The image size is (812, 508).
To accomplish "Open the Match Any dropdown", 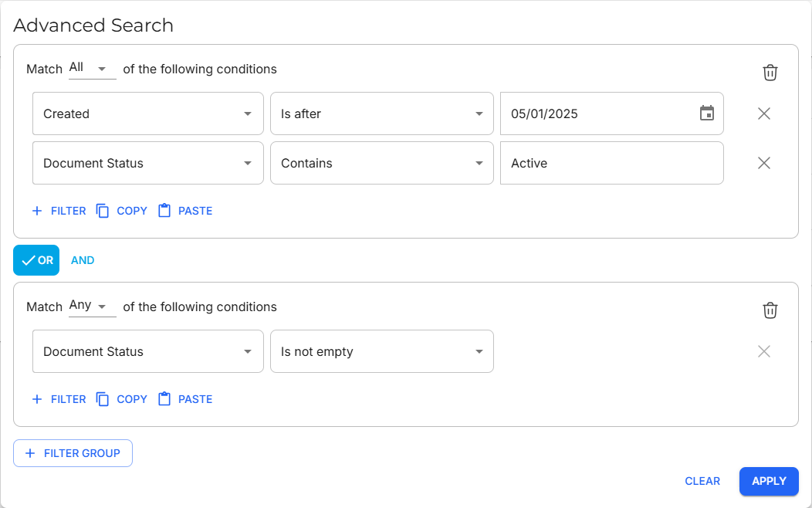I will 92,306.
